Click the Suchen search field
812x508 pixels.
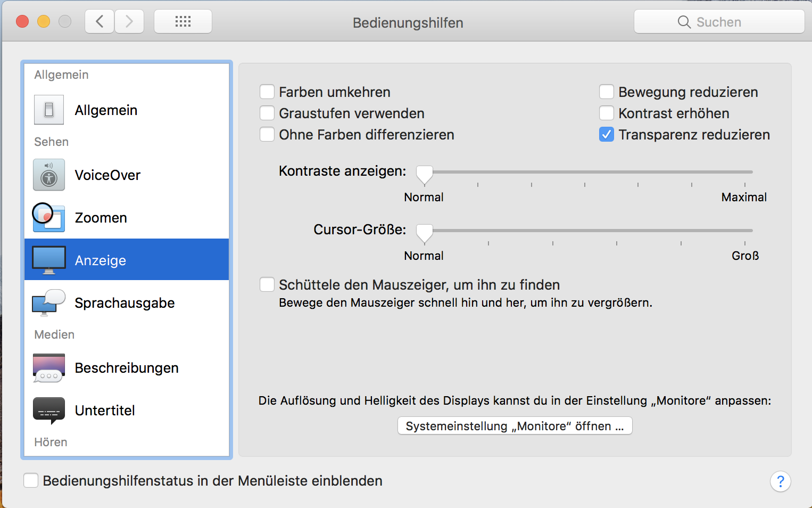coord(719,22)
